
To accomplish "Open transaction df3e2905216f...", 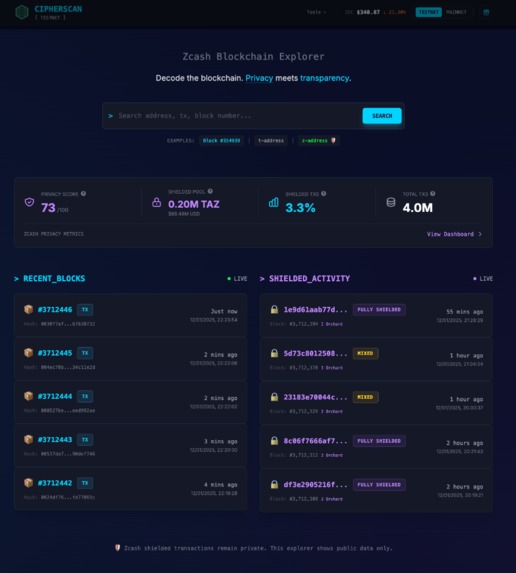I will 315,485.
